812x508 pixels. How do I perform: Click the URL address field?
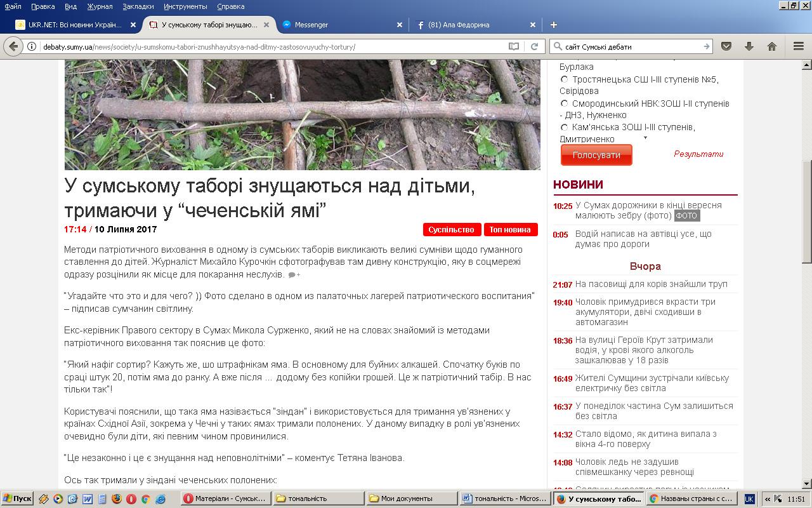pyautogui.click(x=273, y=46)
